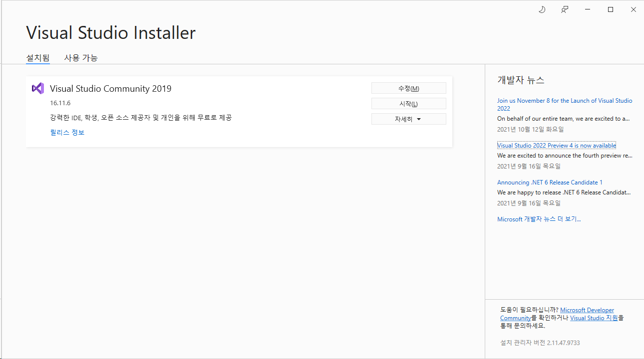Click the Visual Studio Community 2019 title
Image resolution: width=644 pixels, height=359 pixels.
tap(111, 89)
